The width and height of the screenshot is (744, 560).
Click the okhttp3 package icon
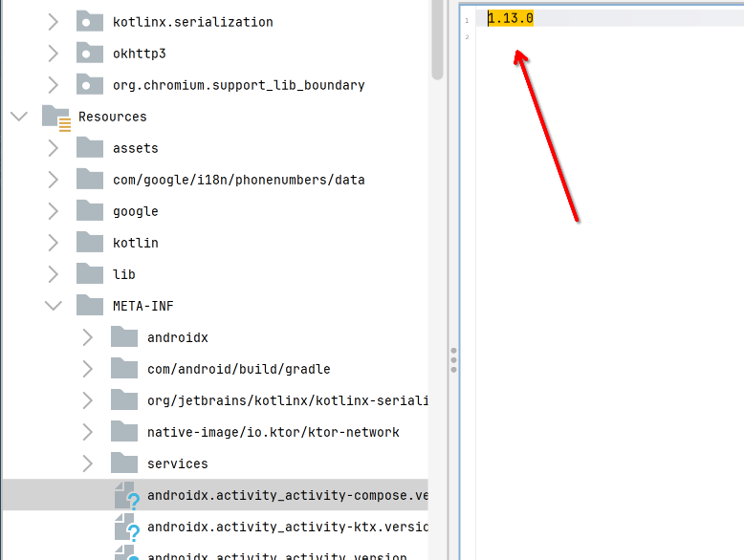[90, 53]
